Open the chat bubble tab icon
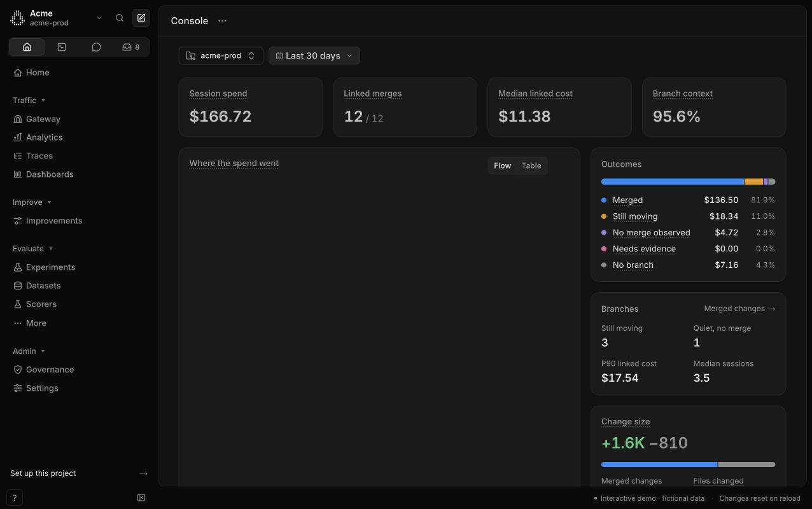Viewport: 812px width, 509px height. [x=96, y=47]
